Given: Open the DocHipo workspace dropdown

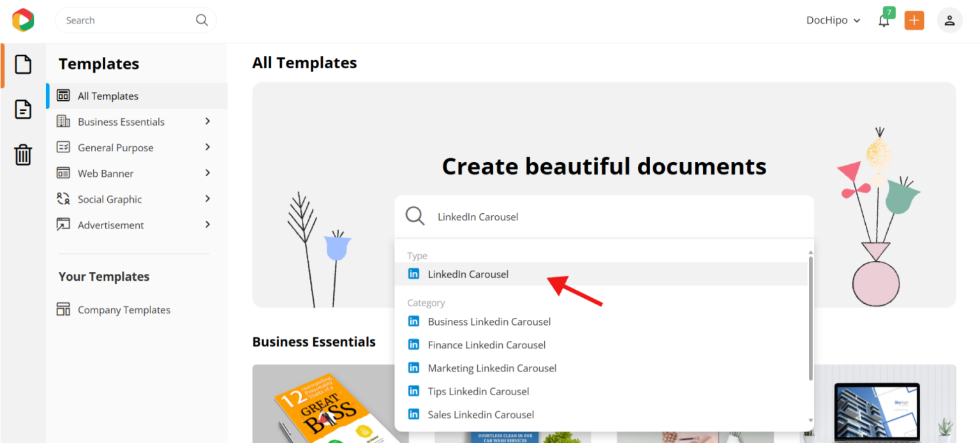Looking at the screenshot, I should pyautogui.click(x=833, y=20).
